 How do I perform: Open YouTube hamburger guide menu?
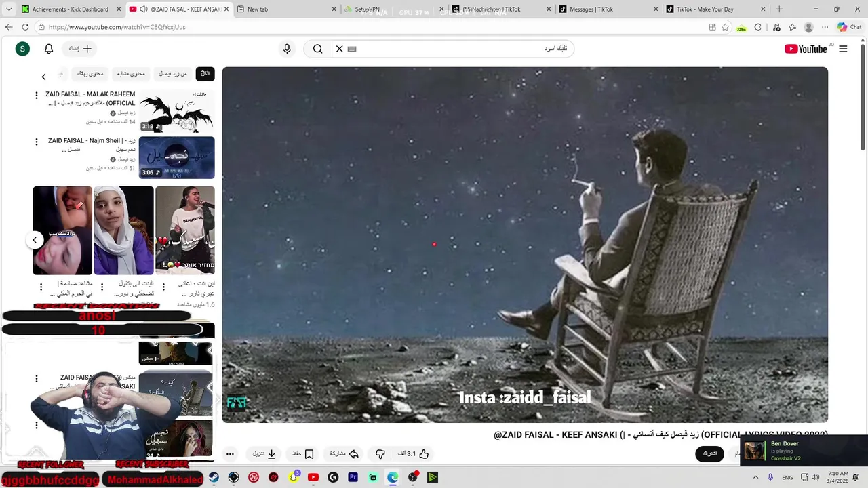pos(843,49)
